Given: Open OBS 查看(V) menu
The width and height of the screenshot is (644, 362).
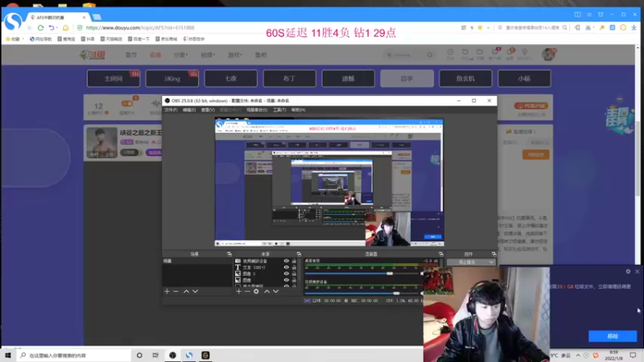Looking at the screenshot, I should 208,110.
